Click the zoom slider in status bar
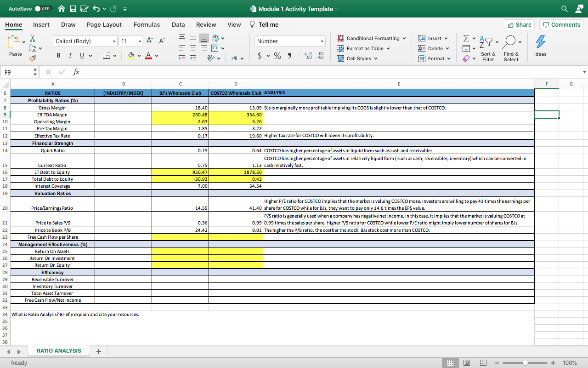This screenshot has height=368, width=588. coord(525,362)
